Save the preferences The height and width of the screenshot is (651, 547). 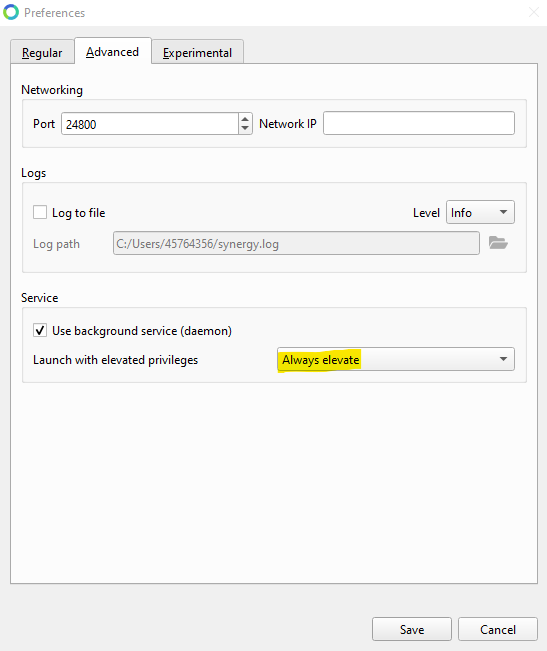(x=412, y=629)
